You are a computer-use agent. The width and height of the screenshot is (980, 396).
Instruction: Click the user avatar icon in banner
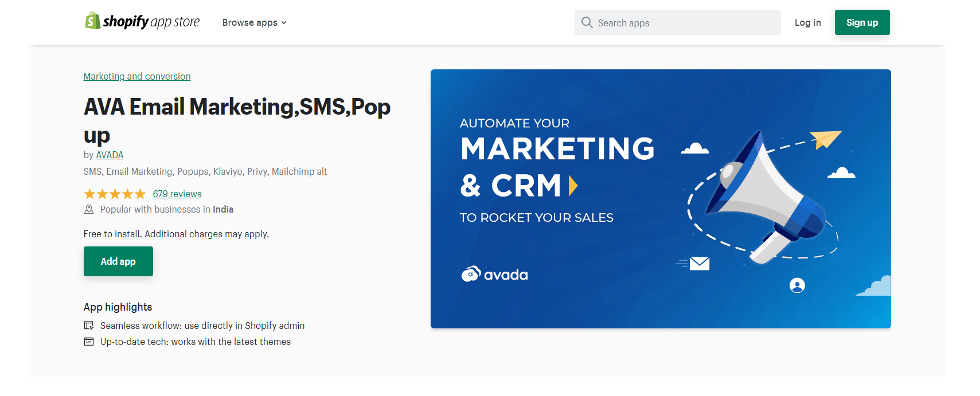click(x=797, y=285)
